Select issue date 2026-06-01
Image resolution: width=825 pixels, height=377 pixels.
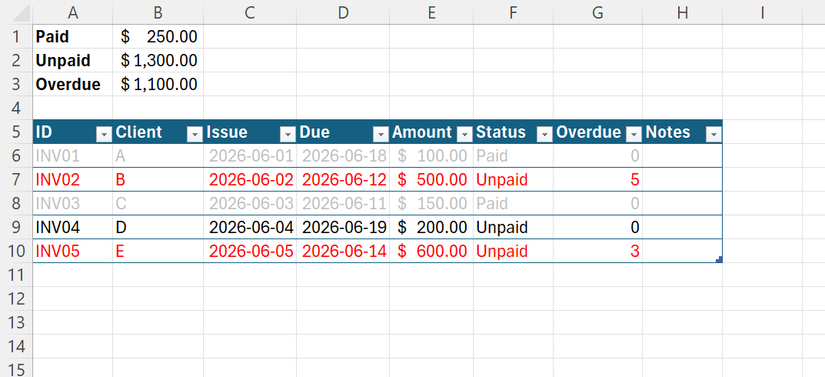pyautogui.click(x=250, y=156)
